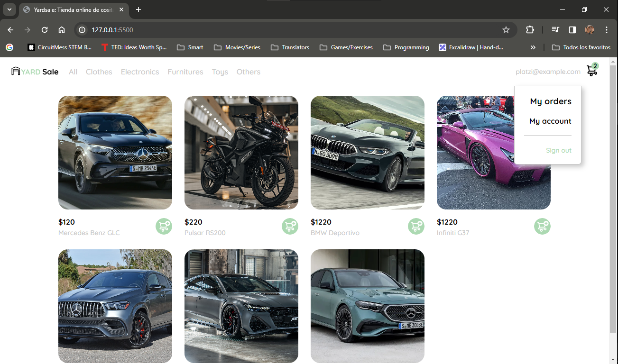The image size is (618, 364).
Task: Select My account from the menu
Action: pyautogui.click(x=550, y=121)
